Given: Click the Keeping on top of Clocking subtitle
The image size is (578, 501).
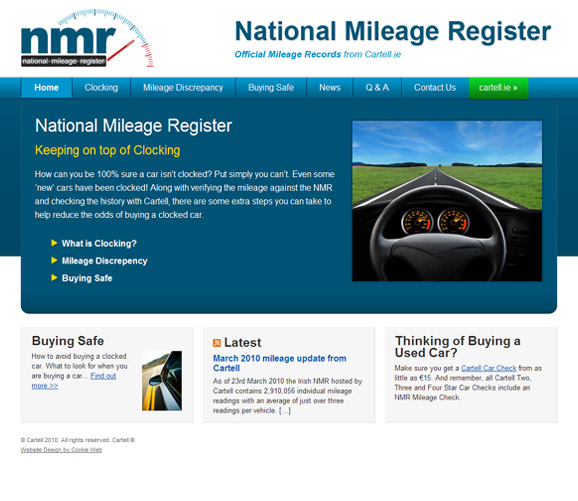Looking at the screenshot, I should pyautogui.click(x=108, y=150).
